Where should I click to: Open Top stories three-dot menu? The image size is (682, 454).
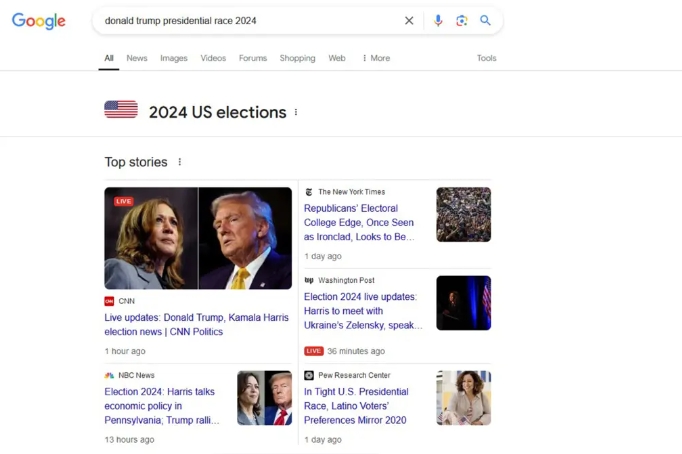180,162
